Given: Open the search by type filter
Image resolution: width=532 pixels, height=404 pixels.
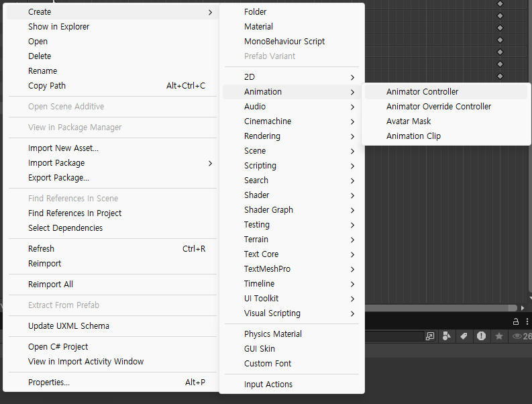Looking at the screenshot, I should click(447, 336).
